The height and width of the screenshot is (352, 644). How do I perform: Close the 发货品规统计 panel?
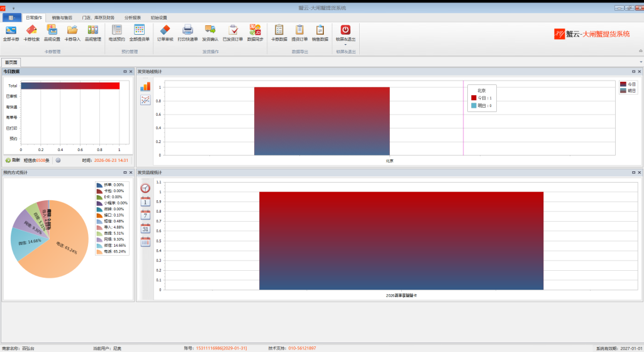tap(639, 173)
